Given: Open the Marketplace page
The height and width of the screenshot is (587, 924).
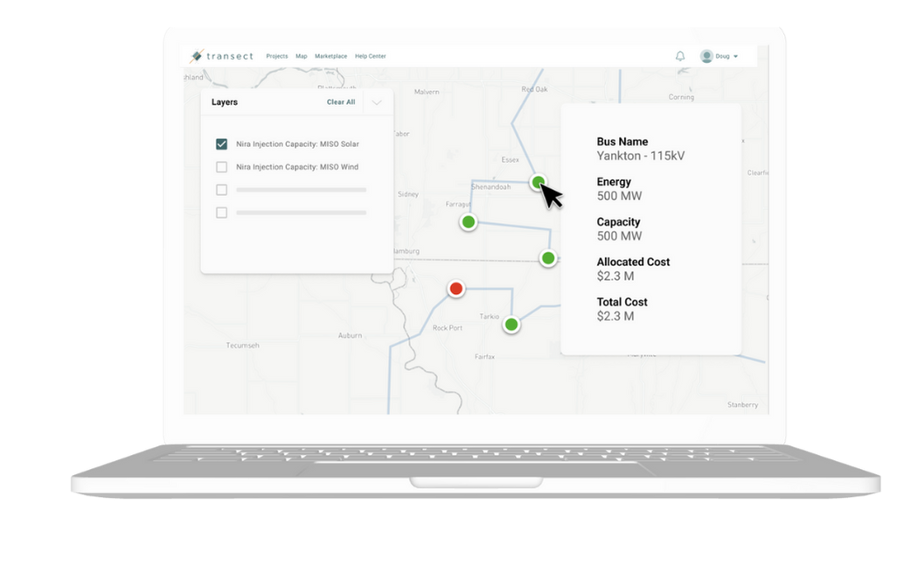Looking at the screenshot, I should click(x=330, y=56).
